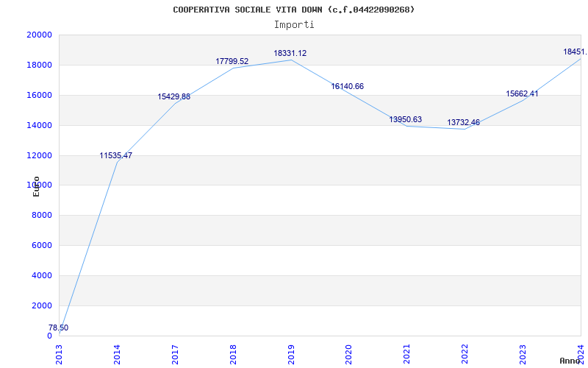Click the Euro y-axis title
The width and height of the screenshot is (588, 368).
pos(36,186)
